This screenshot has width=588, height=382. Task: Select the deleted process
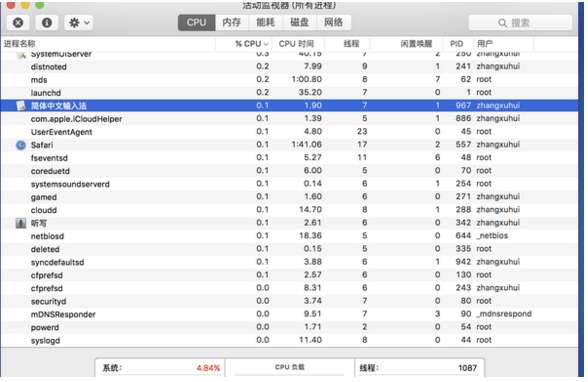coord(45,249)
